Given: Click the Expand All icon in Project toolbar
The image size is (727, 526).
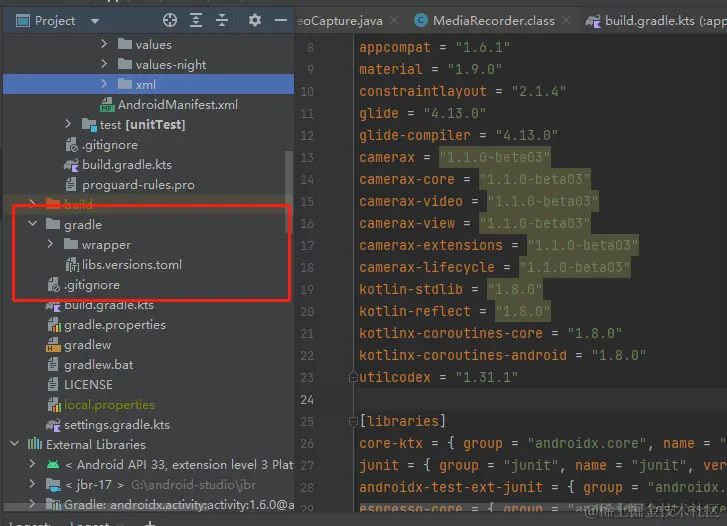Looking at the screenshot, I should point(196,20).
